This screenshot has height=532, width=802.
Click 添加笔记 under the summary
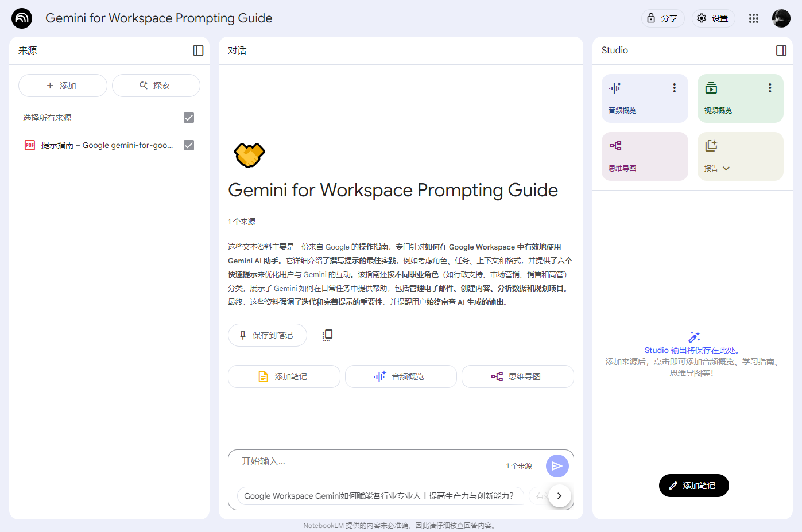284,376
